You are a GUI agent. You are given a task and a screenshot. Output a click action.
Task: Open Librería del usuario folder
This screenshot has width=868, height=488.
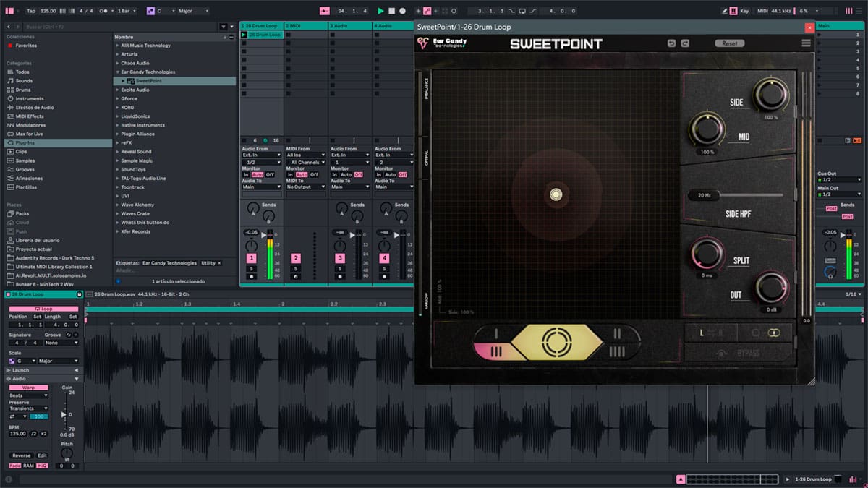pyautogui.click(x=38, y=240)
